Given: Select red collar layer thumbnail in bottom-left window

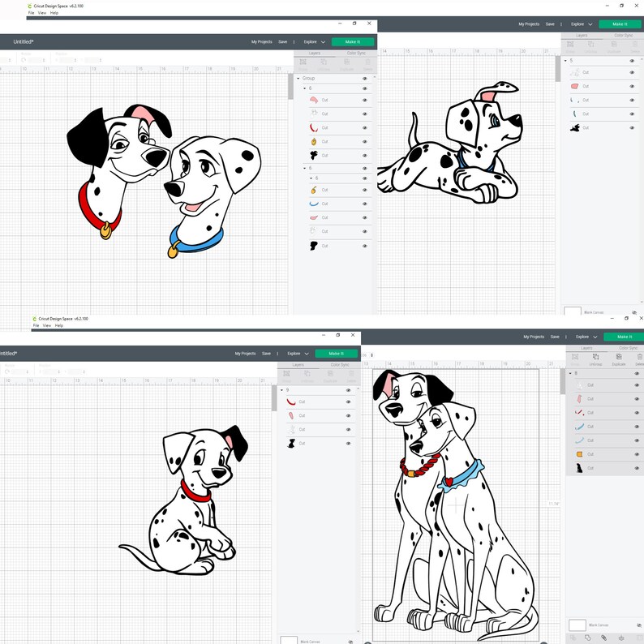Looking at the screenshot, I should point(291,401).
